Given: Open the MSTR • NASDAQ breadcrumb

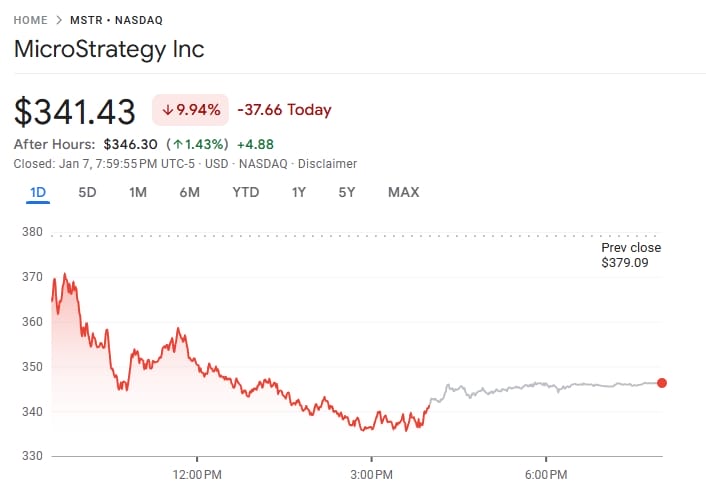Looking at the screenshot, I should pos(116,20).
